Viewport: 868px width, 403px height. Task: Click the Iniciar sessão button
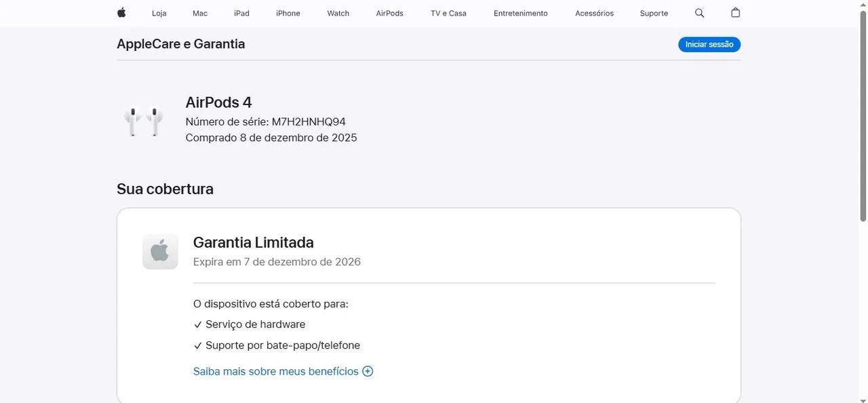[x=709, y=43]
